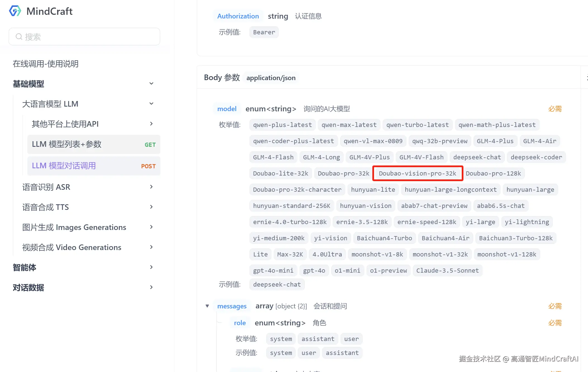The image size is (588, 372).
Task: Select hunyuan-vision enum value
Action: coord(366,206)
